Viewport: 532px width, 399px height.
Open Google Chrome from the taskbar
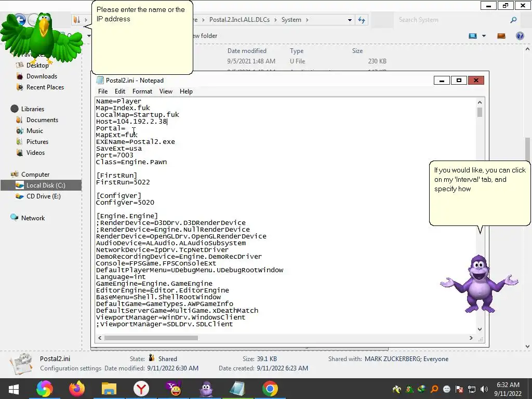pos(270,389)
